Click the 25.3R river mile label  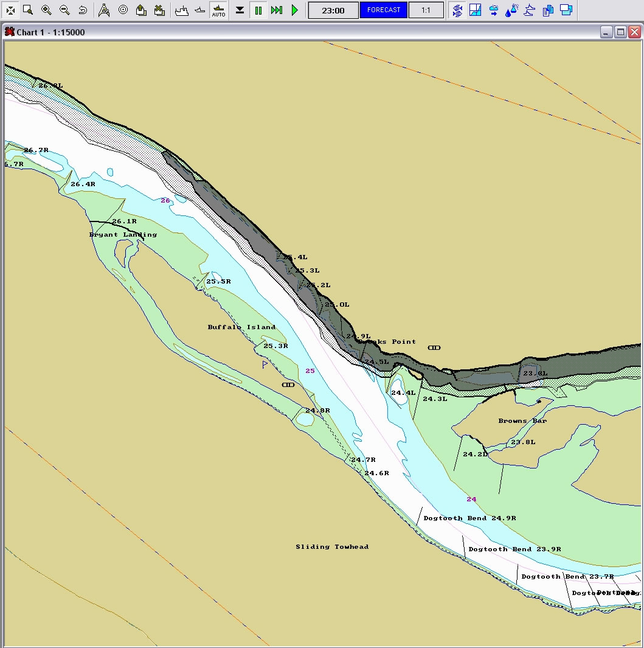click(x=276, y=346)
